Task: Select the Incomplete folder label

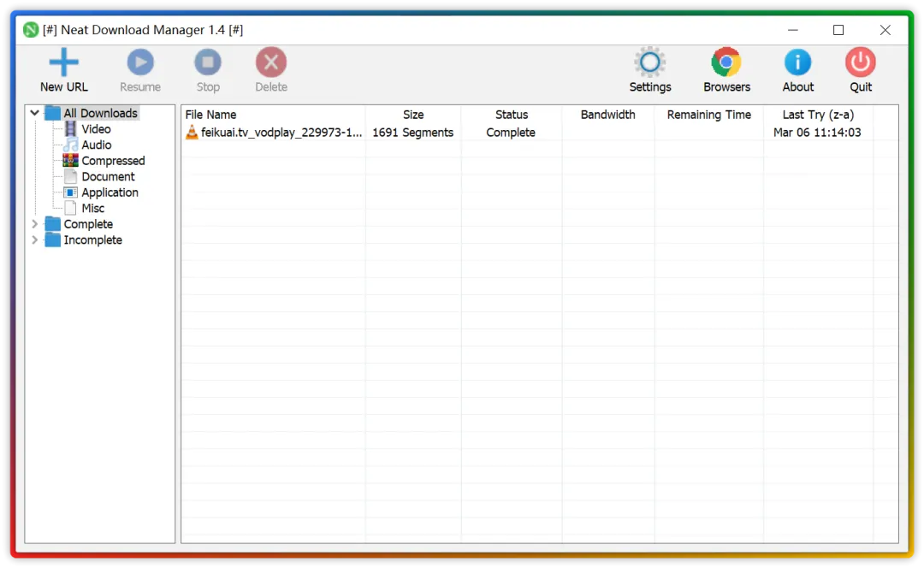Action: (93, 240)
